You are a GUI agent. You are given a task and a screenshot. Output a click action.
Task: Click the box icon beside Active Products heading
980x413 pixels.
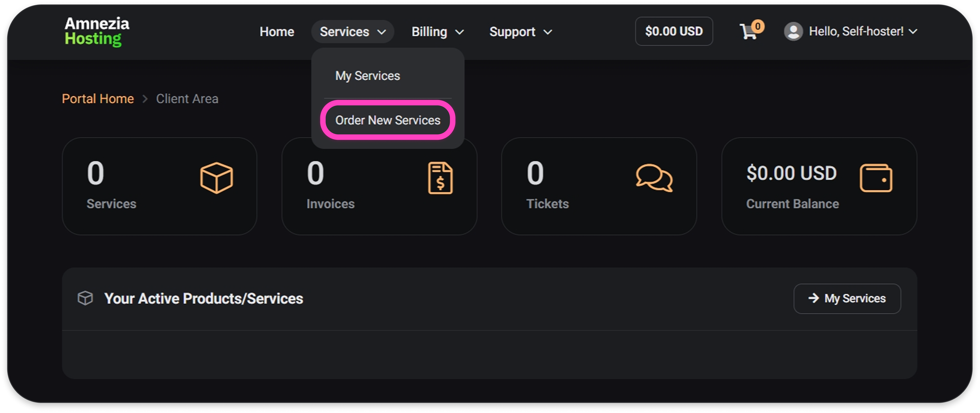click(x=85, y=298)
